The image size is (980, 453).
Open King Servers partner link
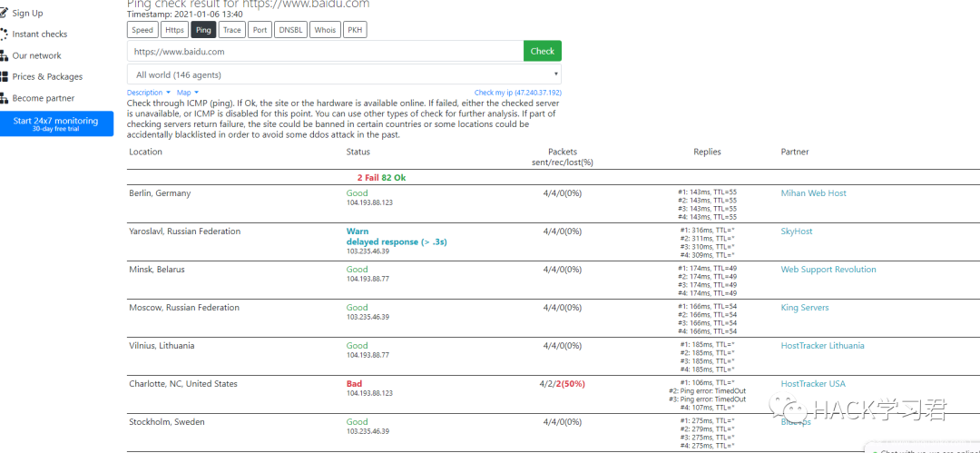point(804,308)
